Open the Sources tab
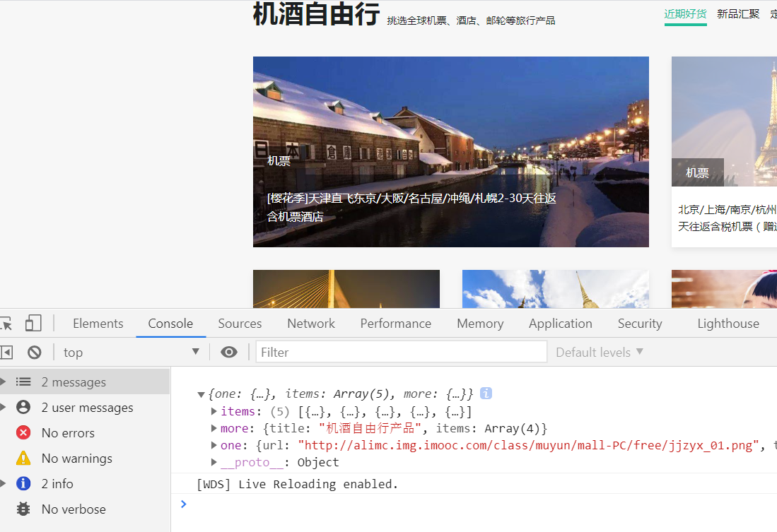Image resolution: width=777 pixels, height=532 pixels. 240,324
